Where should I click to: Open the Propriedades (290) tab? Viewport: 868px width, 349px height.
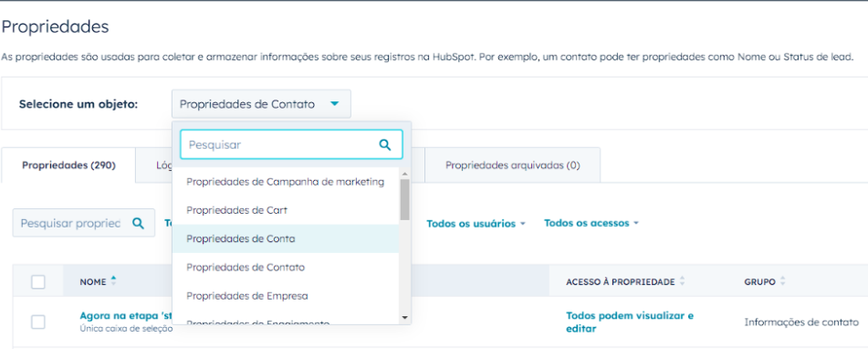pyautogui.click(x=68, y=165)
